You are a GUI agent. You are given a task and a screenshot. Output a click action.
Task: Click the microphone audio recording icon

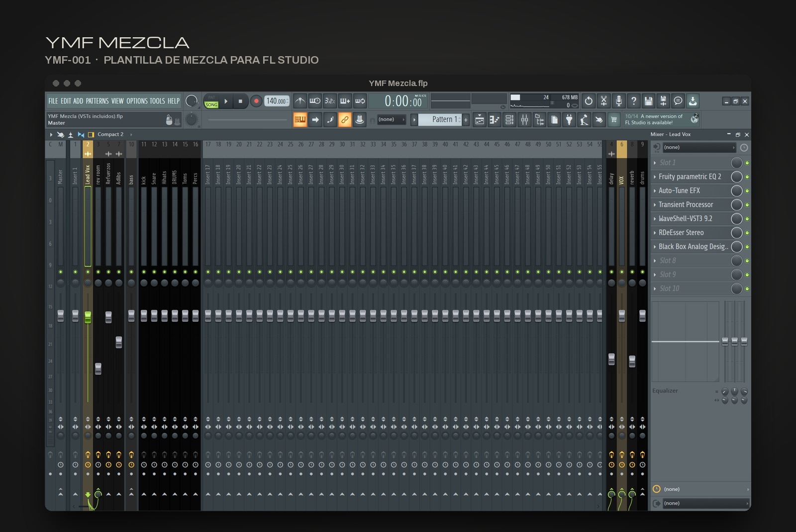pos(618,101)
